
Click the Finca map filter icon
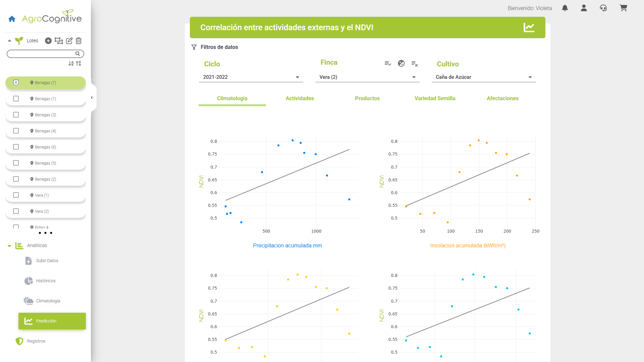[x=401, y=63]
